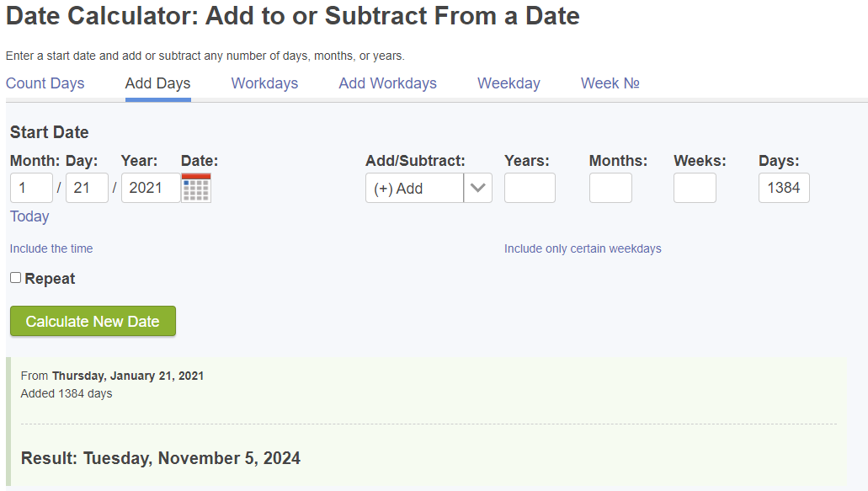Screen dimensions: 868x491
Task: Open the calendar date picker icon
Action: point(196,188)
